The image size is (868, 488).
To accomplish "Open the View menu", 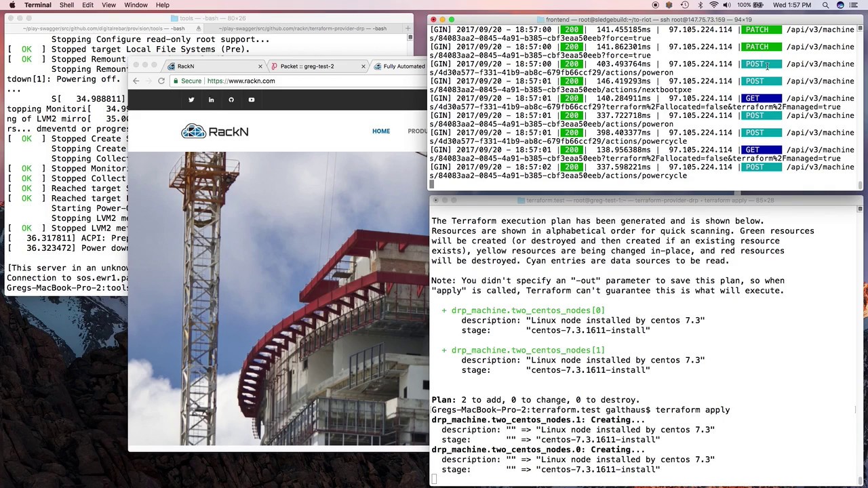I will [108, 5].
